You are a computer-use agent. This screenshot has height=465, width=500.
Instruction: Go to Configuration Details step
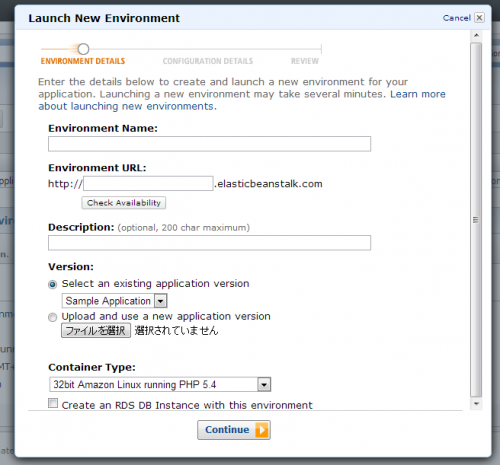click(208, 61)
